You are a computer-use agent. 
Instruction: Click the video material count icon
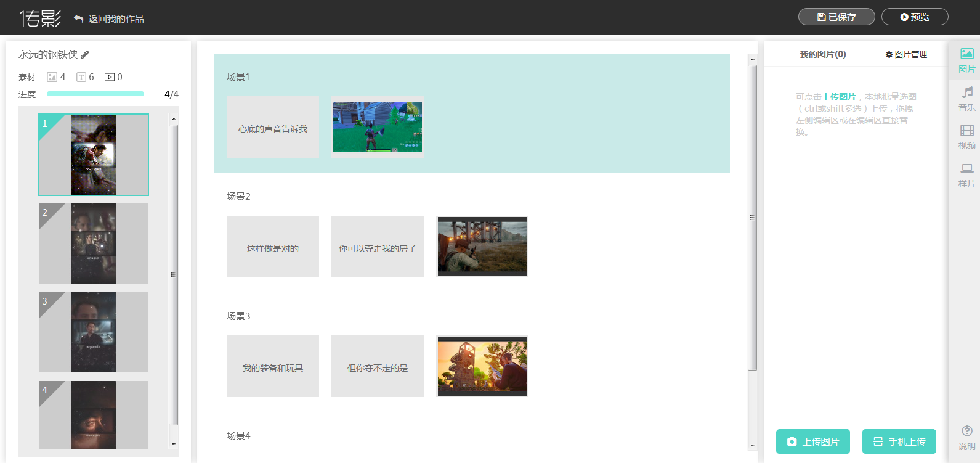pos(110,77)
